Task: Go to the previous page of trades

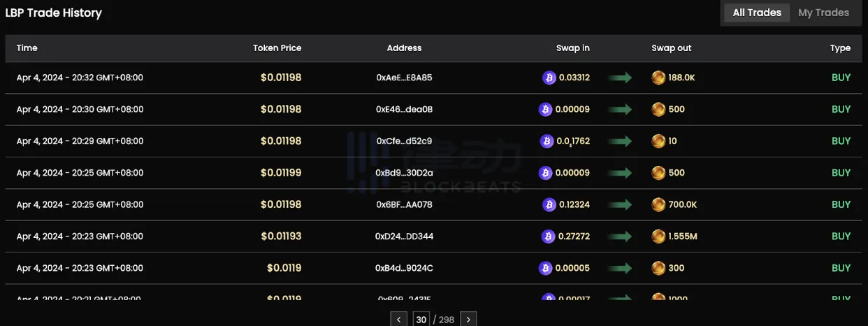Action: tap(398, 320)
